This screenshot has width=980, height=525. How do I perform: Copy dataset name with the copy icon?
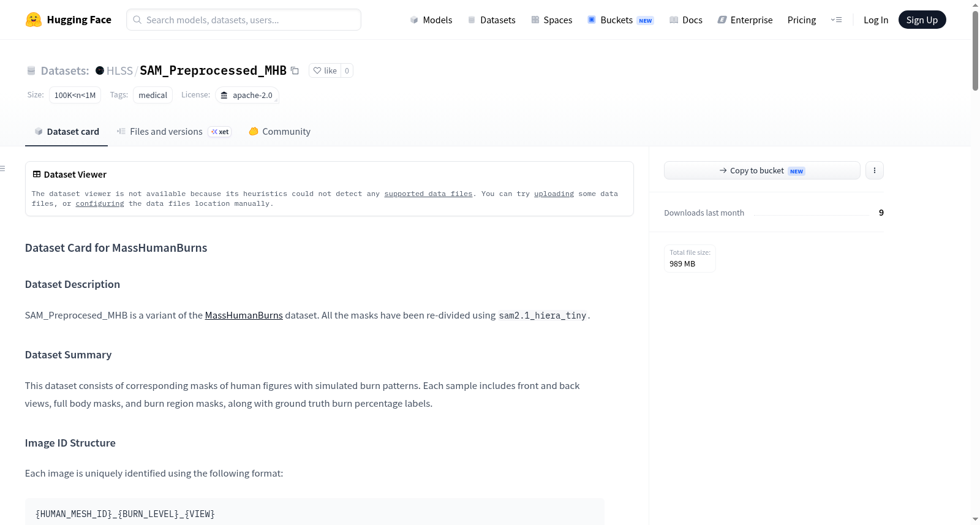tap(295, 70)
